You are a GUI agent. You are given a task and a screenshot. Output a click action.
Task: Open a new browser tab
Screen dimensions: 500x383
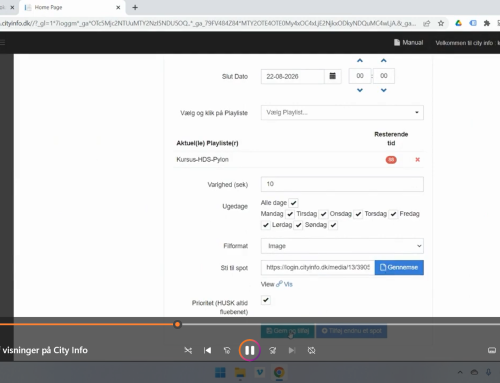click(135, 7)
